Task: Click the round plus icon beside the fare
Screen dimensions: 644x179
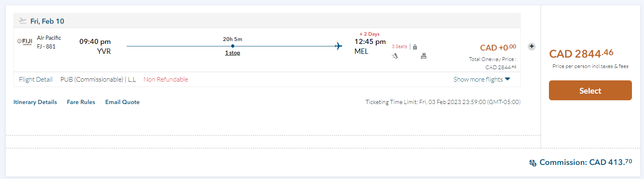Action: tap(531, 46)
